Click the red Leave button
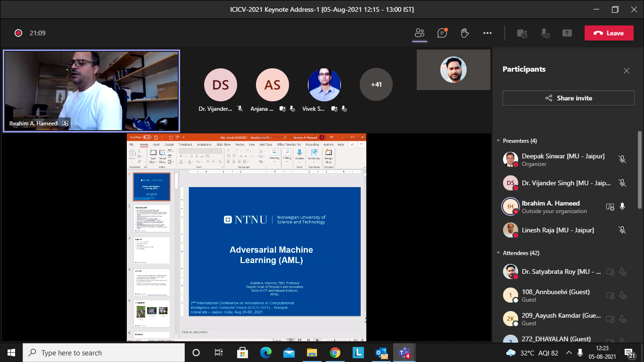Image resolution: width=644 pixels, height=362 pixels. tap(609, 33)
